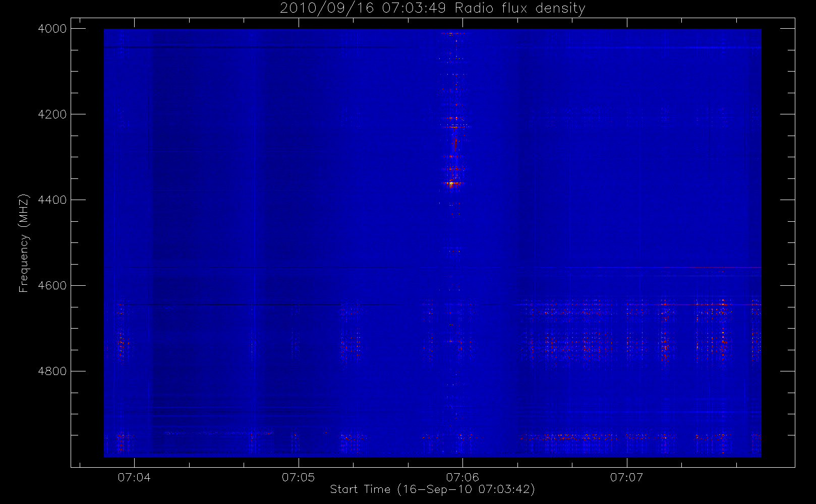Select the 4000 frequency tick label
The height and width of the screenshot is (504, 816).
[52, 29]
